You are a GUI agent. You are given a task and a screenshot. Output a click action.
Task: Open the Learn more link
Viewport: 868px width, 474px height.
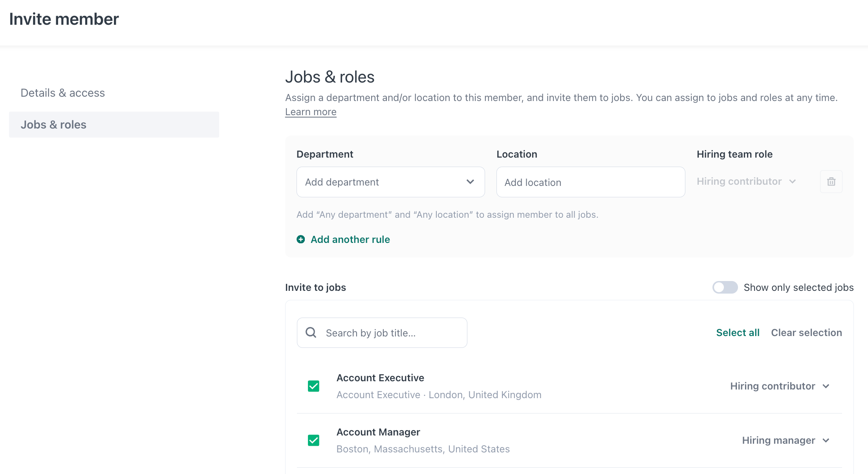tap(311, 112)
